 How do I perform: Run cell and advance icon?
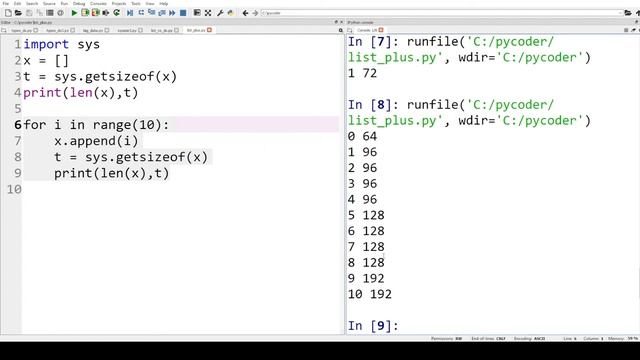(x=96, y=13)
